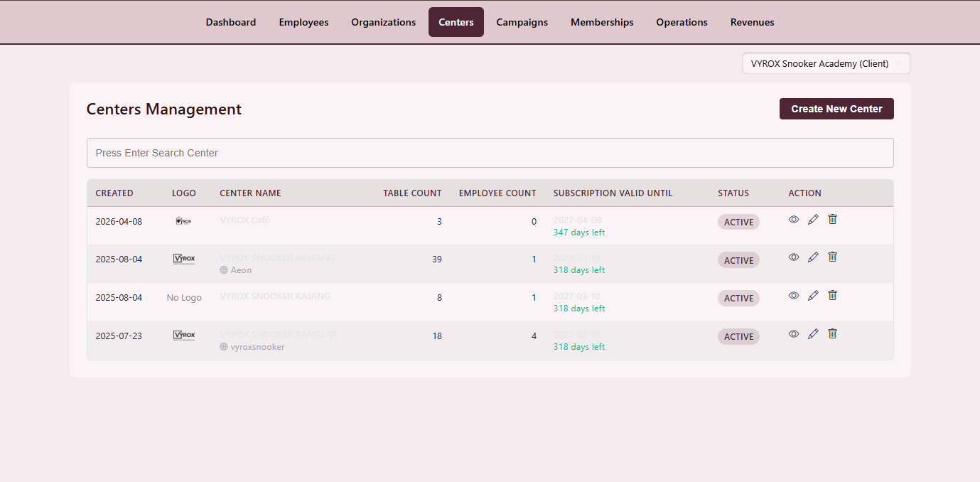Select the Centers tab
Screen dimensions: 980x482
tap(456, 22)
